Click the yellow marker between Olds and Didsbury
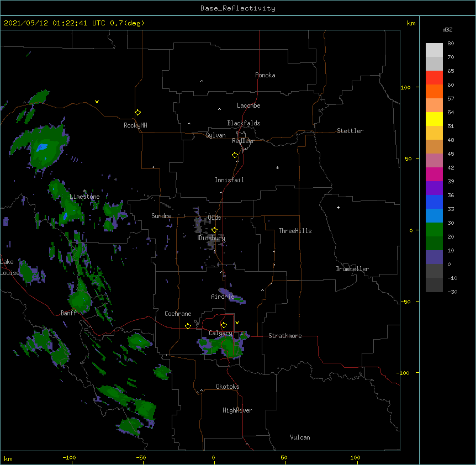This screenshot has height=465, width=476. pos(214,230)
